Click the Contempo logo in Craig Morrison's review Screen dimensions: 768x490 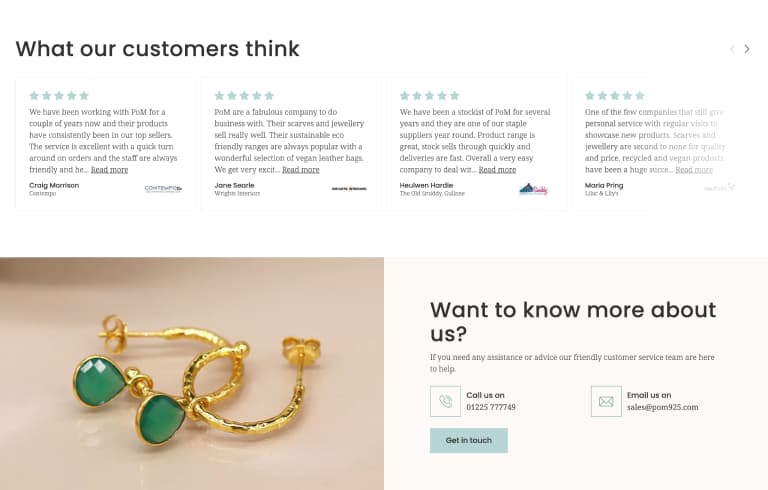click(x=163, y=188)
